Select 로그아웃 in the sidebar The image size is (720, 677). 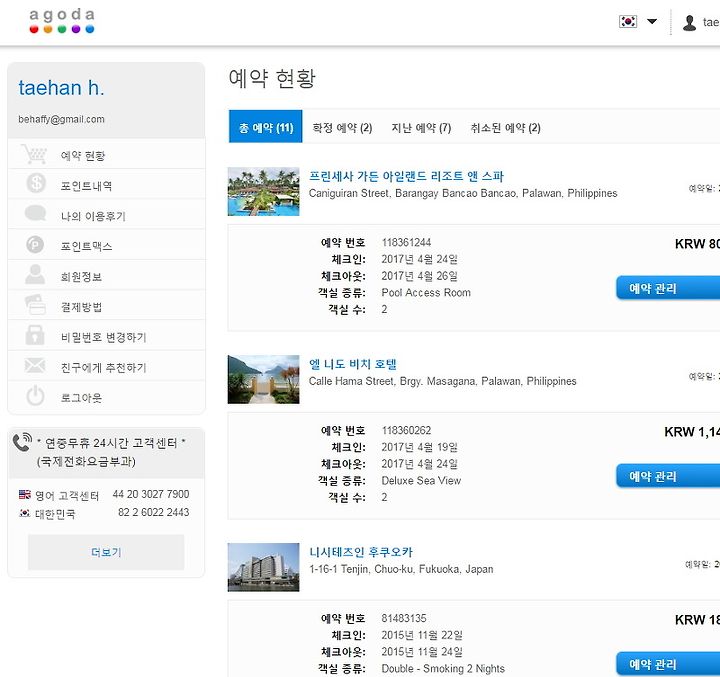[107, 397]
